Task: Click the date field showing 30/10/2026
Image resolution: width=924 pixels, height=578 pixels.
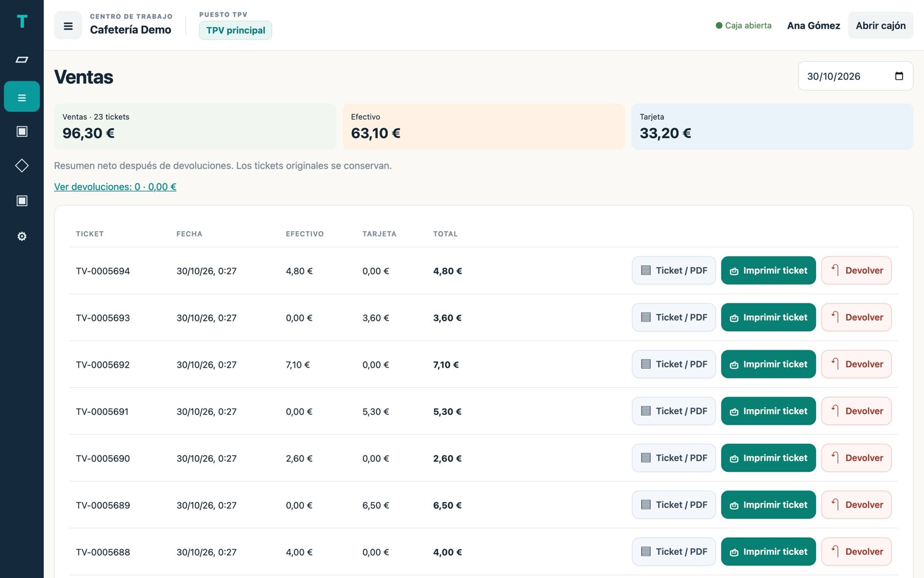Action: pos(855,76)
